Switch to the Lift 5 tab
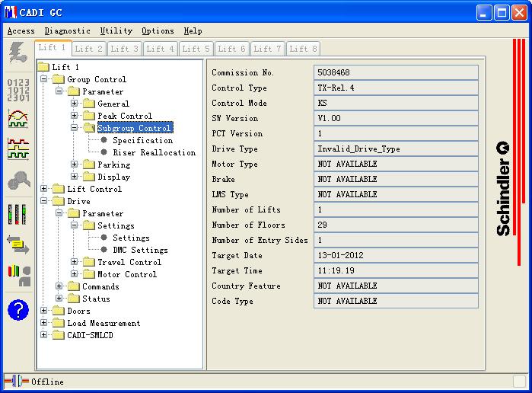This screenshot has height=393, width=532. pyautogui.click(x=196, y=49)
